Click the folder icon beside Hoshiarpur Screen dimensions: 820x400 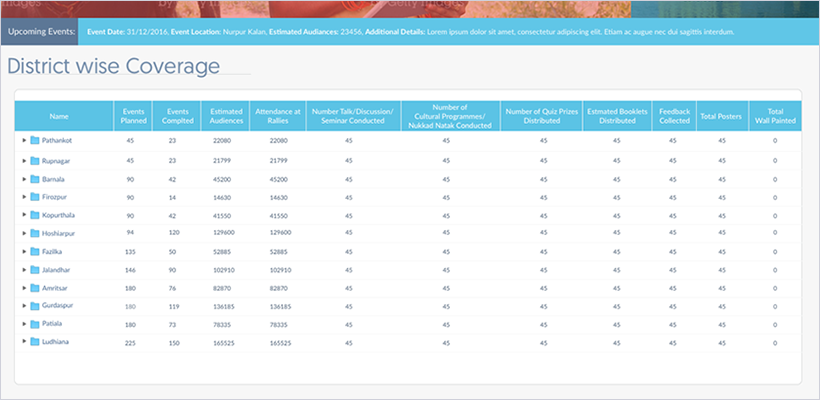point(35,233)
